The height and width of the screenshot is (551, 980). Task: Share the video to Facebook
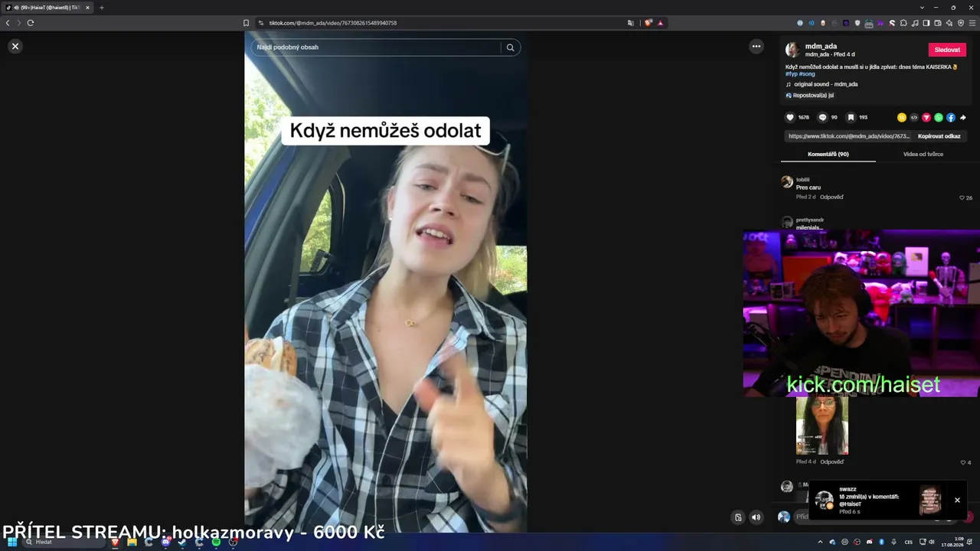pyautogui.click(x=951, y=118)
